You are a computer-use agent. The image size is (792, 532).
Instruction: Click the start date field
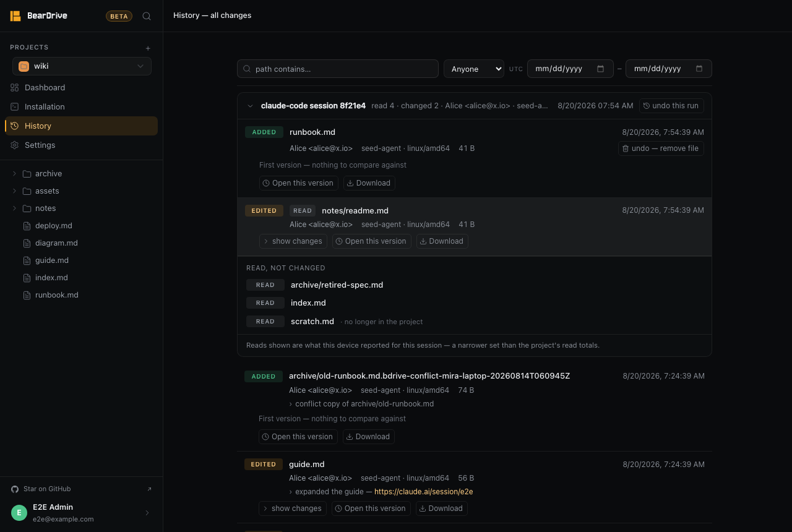[570, 69]
